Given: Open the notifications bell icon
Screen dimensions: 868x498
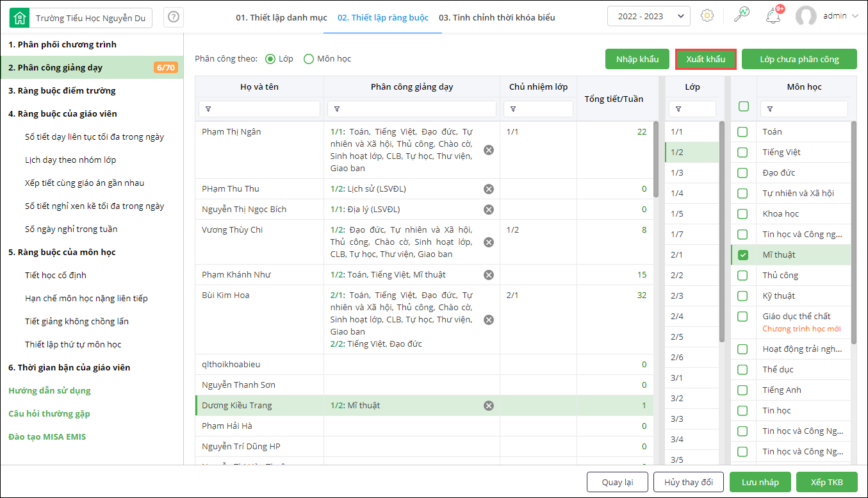Looking at the screenshot, I should tap(773, 16).
